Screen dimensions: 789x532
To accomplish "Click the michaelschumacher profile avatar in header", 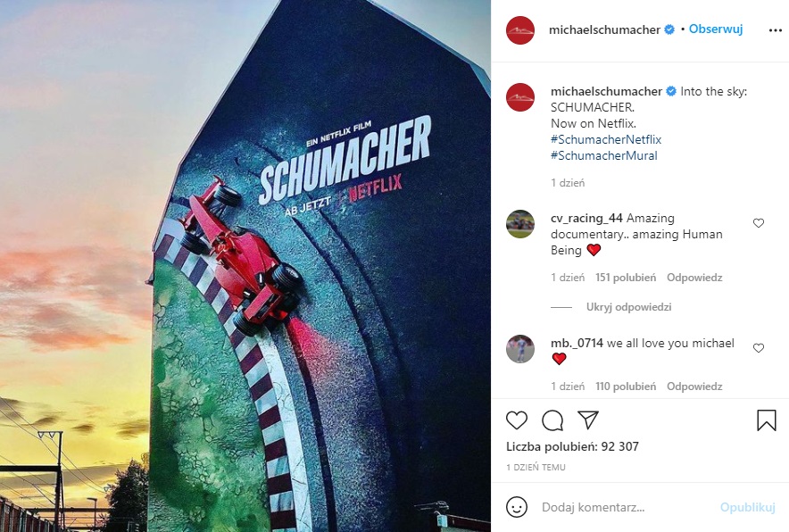I will tap(519, 29).
